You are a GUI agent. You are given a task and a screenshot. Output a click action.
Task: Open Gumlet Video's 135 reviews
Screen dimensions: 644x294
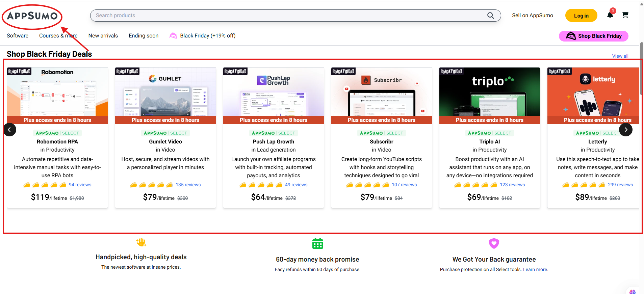[188, 185]
